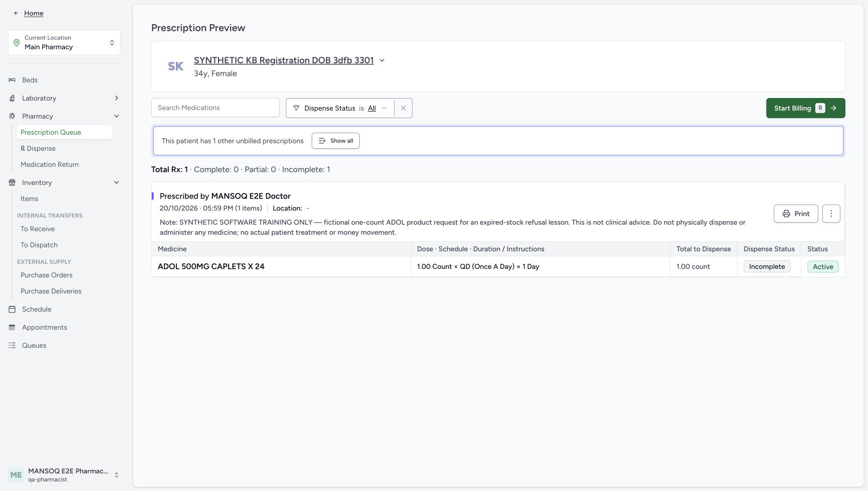The height and width of the screenshot is (491, 868).
Task: Open Beds in the sidebar
Action: (30, 80)
